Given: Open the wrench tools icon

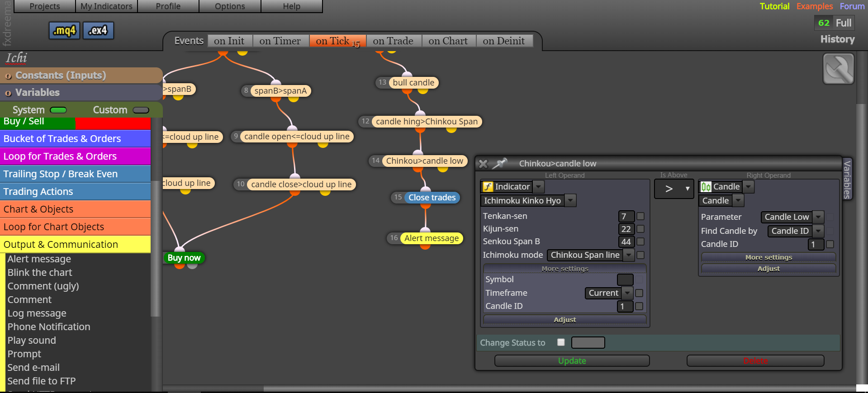Looking at the screenshot, I should [x=838, y=69].
